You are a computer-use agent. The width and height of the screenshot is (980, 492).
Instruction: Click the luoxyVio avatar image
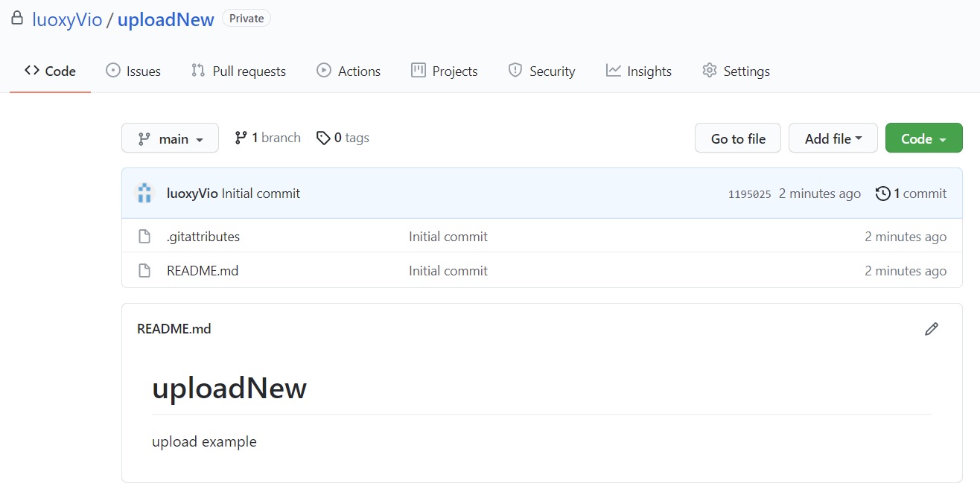pyautogui.click(x=145, y=194)
